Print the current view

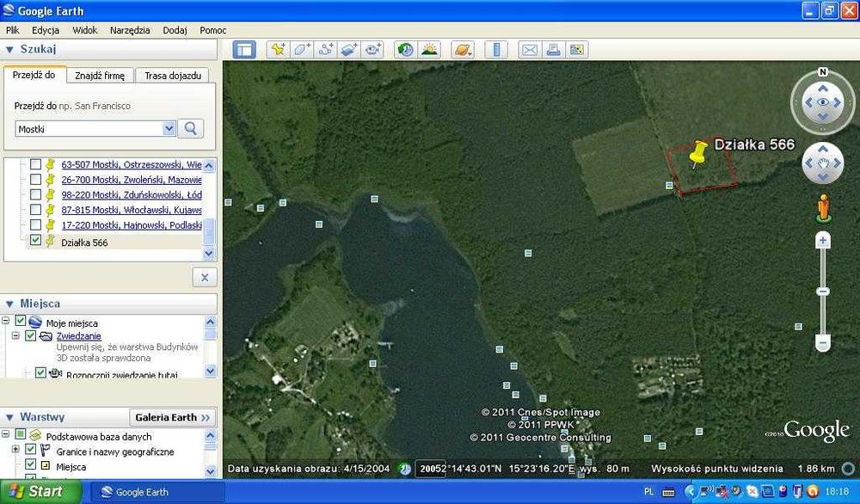(x=553, y=50)
